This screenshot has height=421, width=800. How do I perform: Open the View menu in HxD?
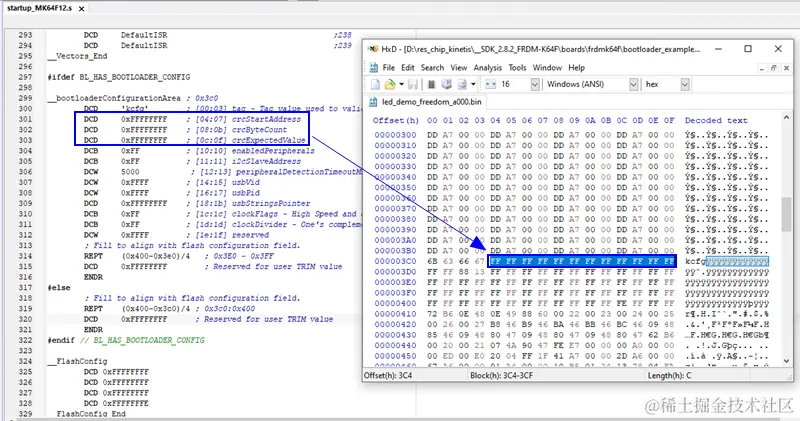click(459, 67)
